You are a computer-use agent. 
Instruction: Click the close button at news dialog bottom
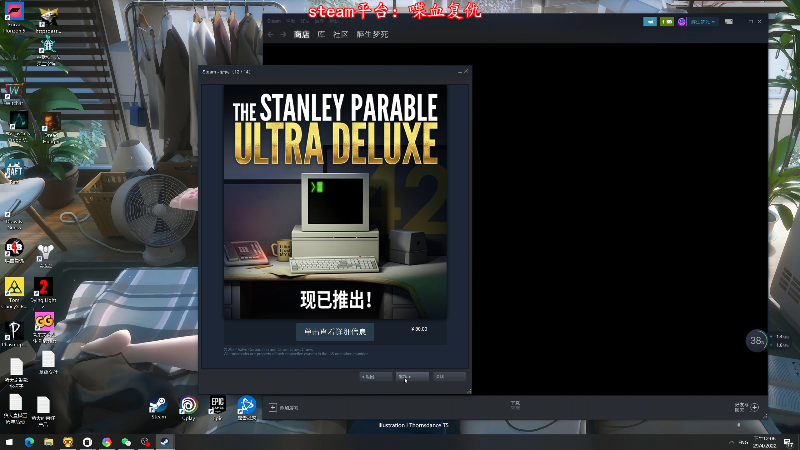(x=449, y=377)
